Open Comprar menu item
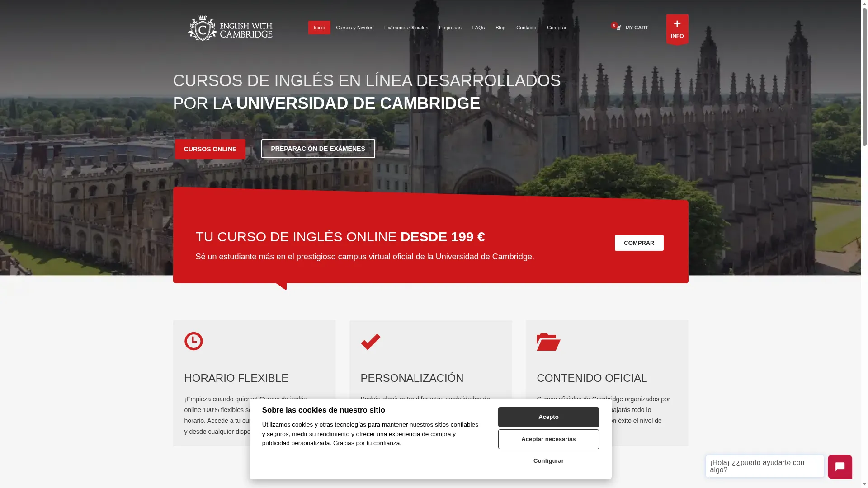868x488 pixels. coord(557,28)
